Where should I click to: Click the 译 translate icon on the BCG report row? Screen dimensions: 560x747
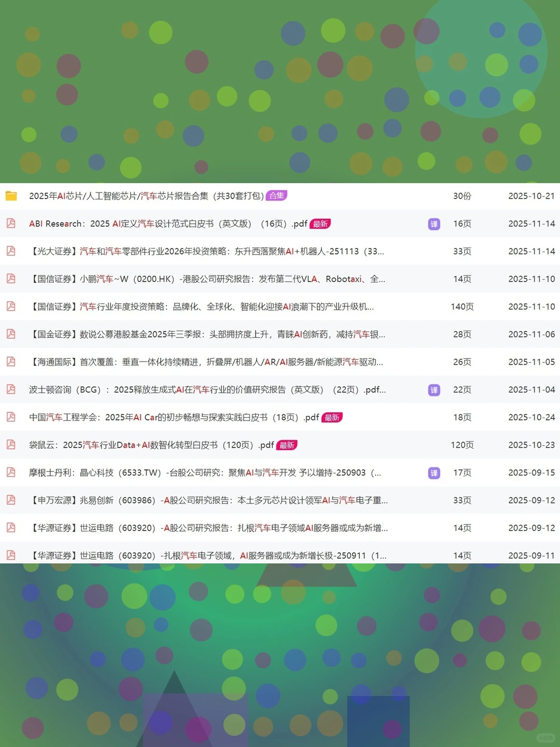(433, 390)
